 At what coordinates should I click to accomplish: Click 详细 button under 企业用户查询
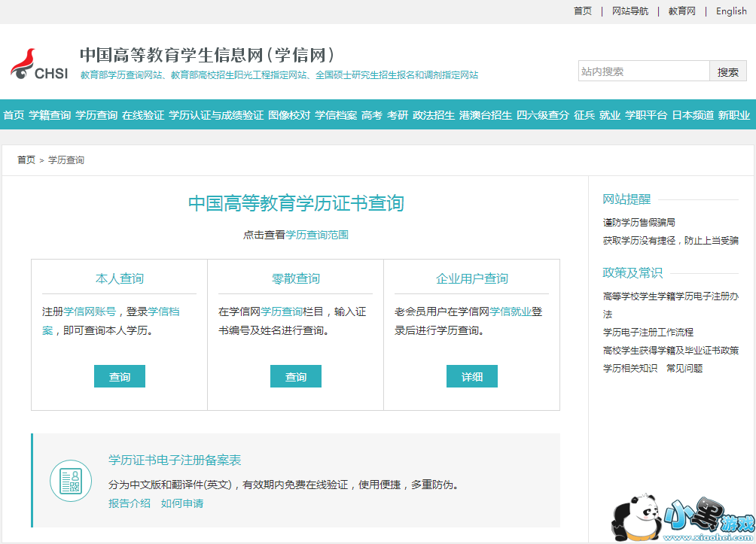pyautogui.click(x=472, y=376)
